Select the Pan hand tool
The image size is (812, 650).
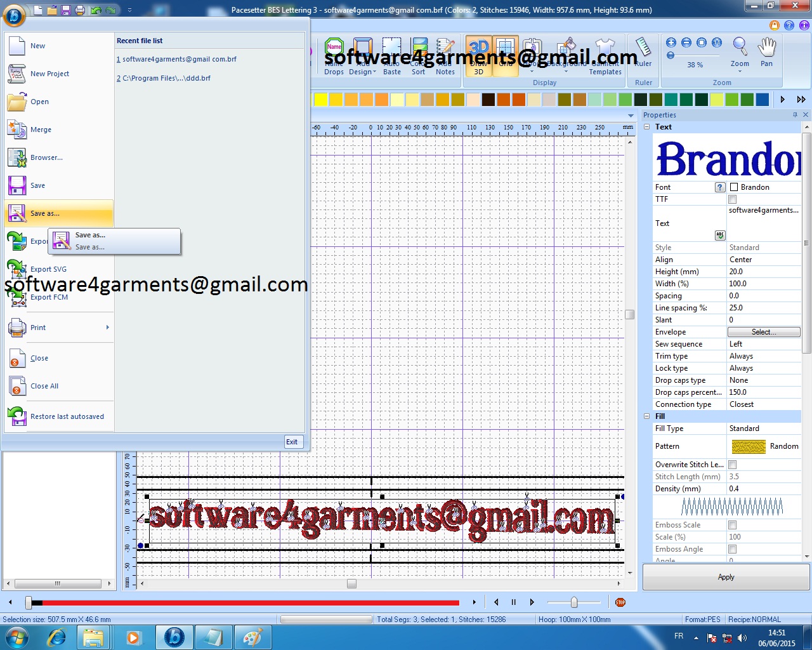[x=767, y=52]
